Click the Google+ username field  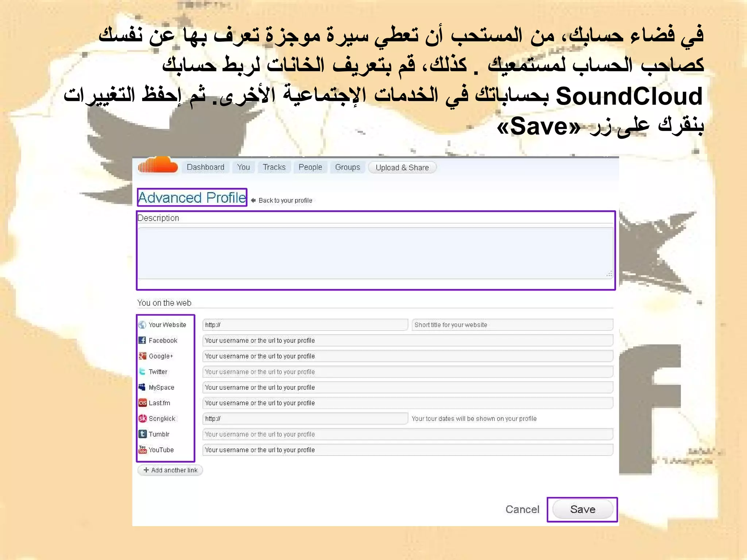408,356
